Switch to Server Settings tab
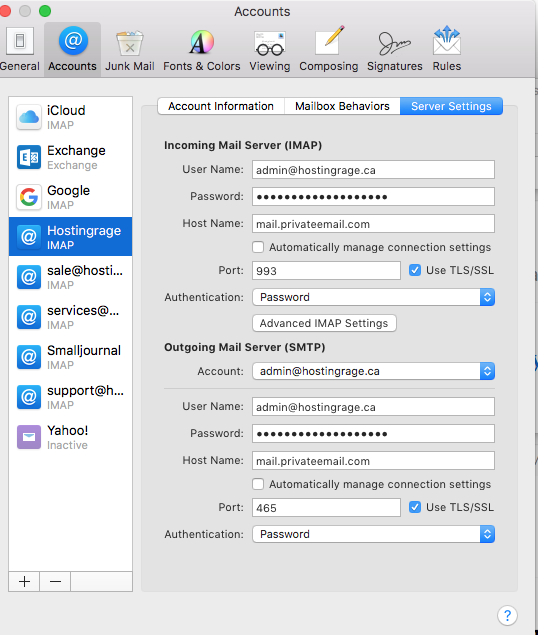Image resolution: width=538 pixels, height=635 pixels. (x=451, y=106)
